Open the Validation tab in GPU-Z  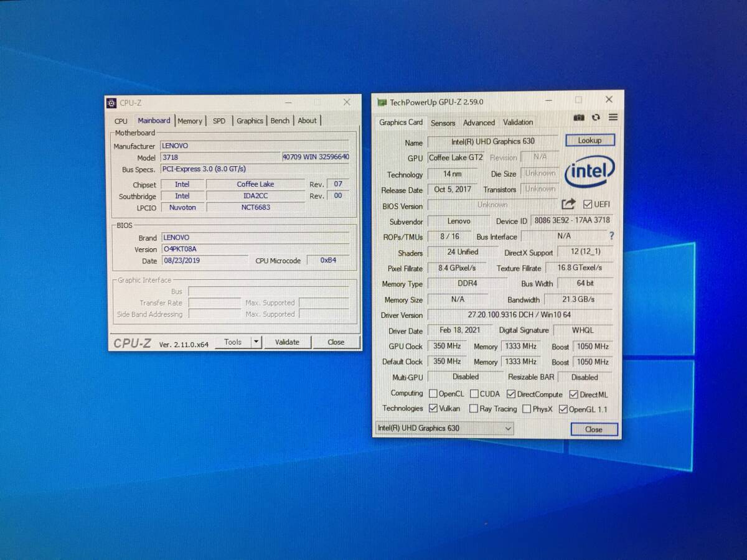pyautogui.click(x=518, y=122)
